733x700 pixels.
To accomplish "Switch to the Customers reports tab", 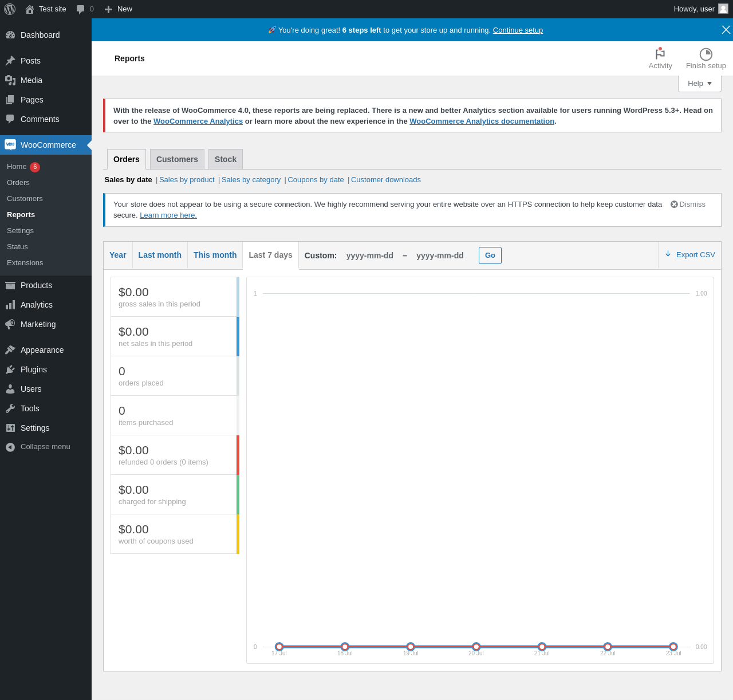I will 177,159.
